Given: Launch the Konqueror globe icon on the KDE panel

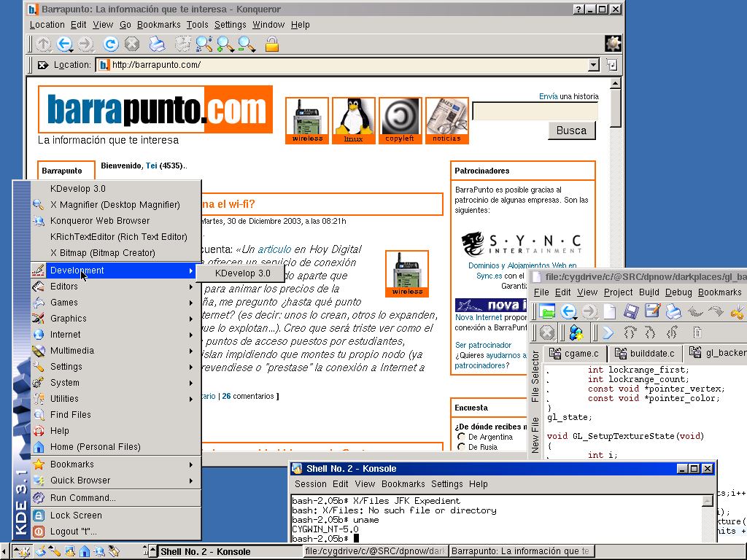Looking at the screenshot, I should pos(99,551).
